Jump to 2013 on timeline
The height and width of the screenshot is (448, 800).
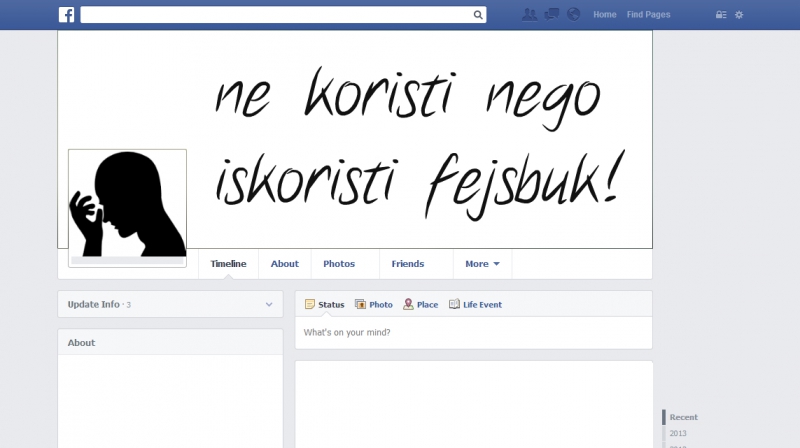(678, 434)
